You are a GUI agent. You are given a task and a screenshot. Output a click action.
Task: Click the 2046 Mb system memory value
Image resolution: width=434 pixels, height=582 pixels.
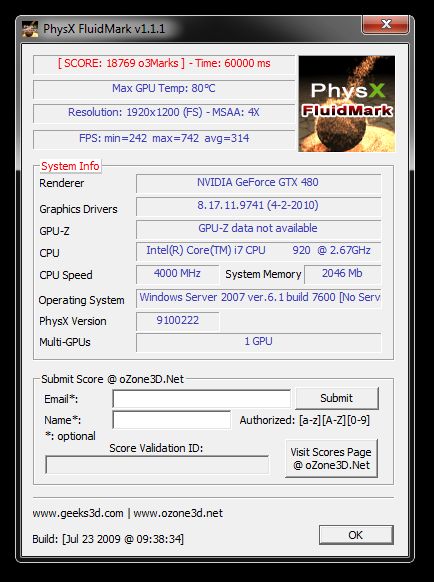click(x=342, y=274)
